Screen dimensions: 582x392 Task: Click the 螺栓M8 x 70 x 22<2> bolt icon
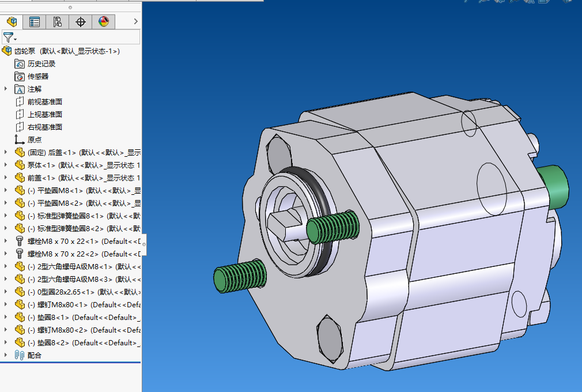(x=20, y=254)
